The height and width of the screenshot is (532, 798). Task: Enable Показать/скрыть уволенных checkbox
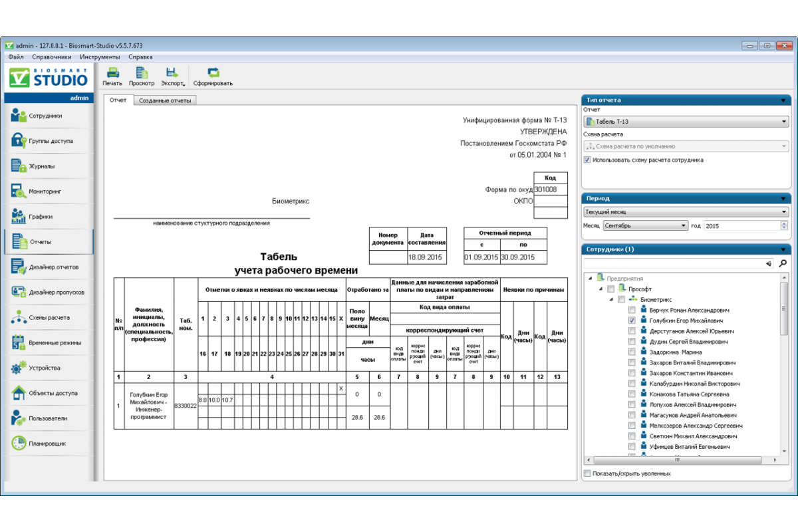(x=587, y=473)
